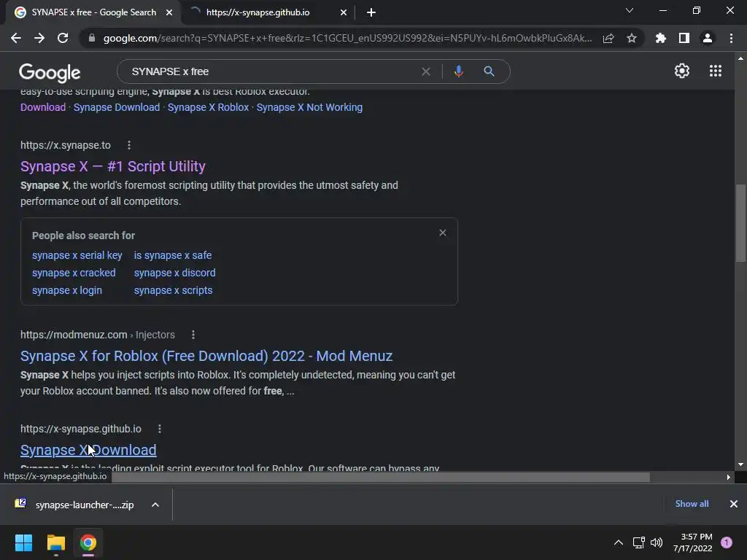The image size is (747, 560).
Task: Dismiss the People also search for box
Action: click(x=443, y=233)
